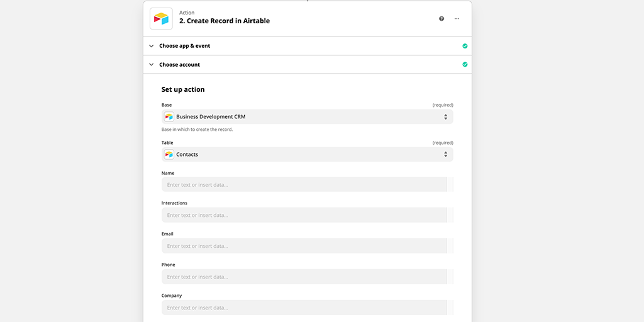Select the Company input field
This screenshot has width=644, height=322.
click(304, 307)
